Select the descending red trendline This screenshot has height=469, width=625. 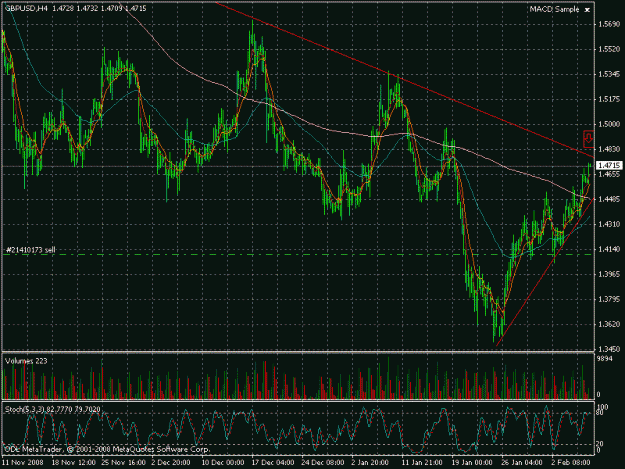(x=405, y=80)
